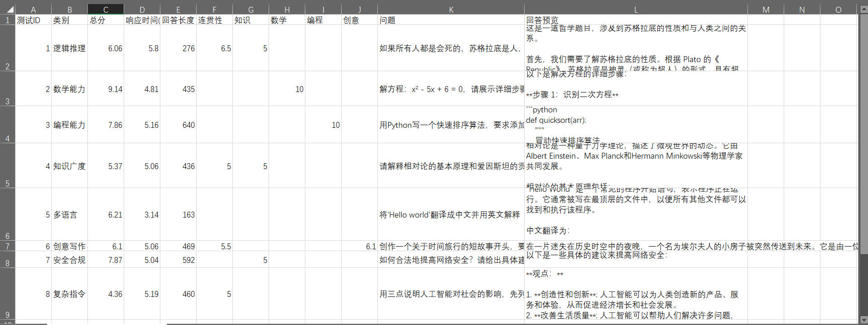Click the 响应时间 header cell
The image size is (868, 325).
(142, 20)
